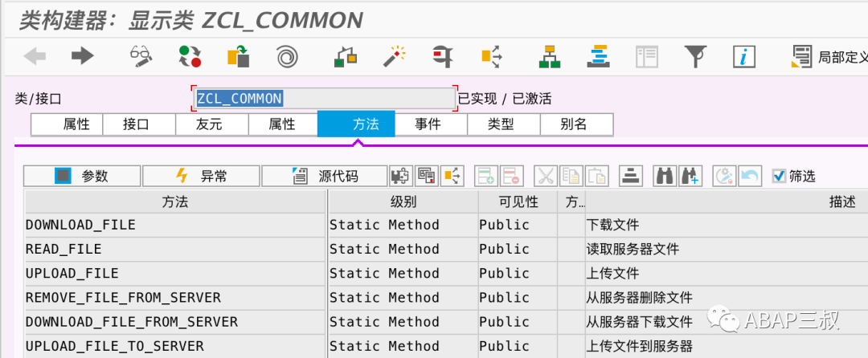Click the 描述 column header
This screenshot has width=868, height=358.
pyautogui.click(x=727, y=201)
